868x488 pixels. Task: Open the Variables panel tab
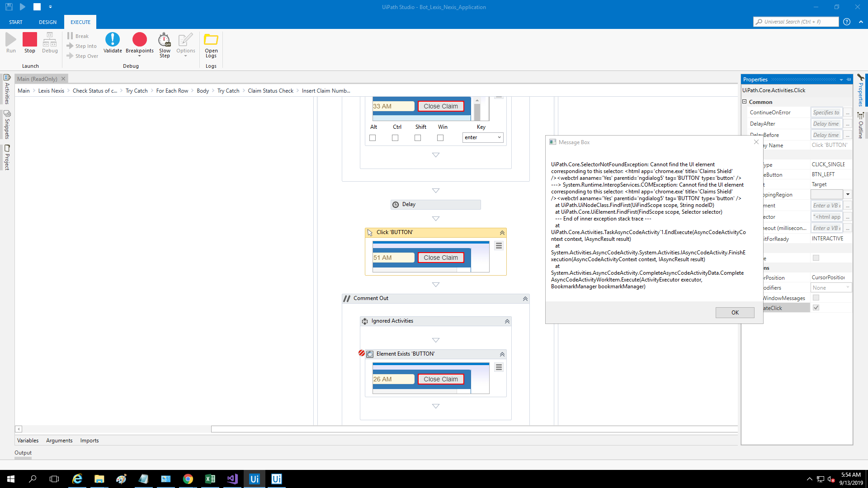(x=28, y=441)
